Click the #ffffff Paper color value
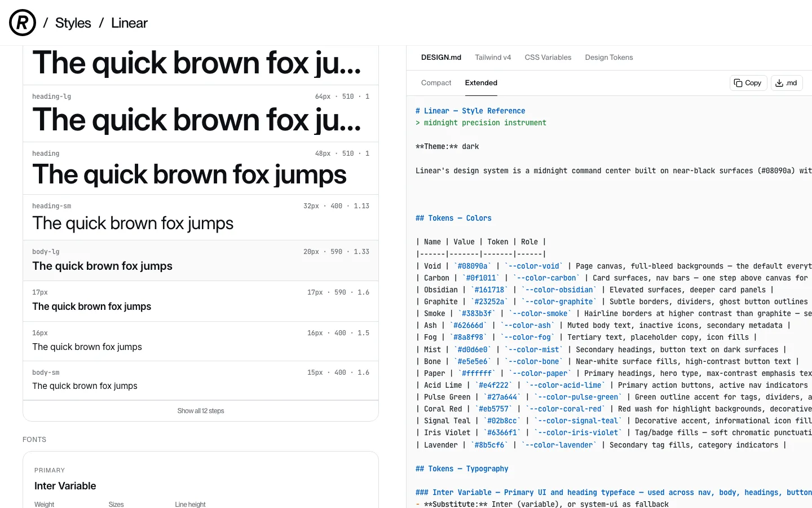Image resolution: width=812 pixels, height=508 pixels. (x=477, y=374)
